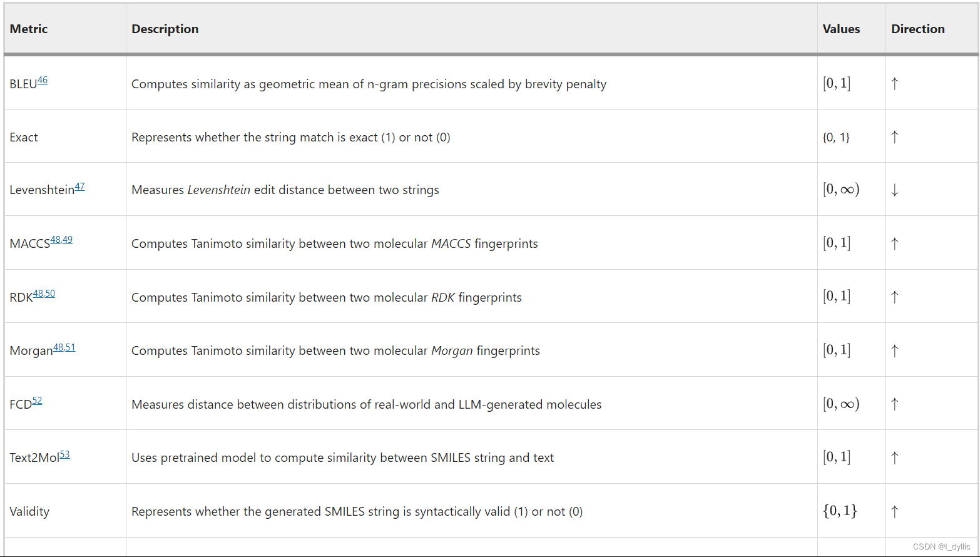Click description about pretrained model and SMILES string
The height and width of the screenshot is (557, 980).
point(342,457)
